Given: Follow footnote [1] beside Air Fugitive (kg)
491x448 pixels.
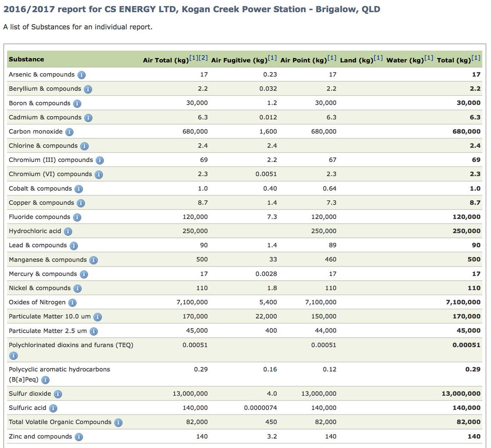Looking at the screenshot, I should tap(273, 58).
